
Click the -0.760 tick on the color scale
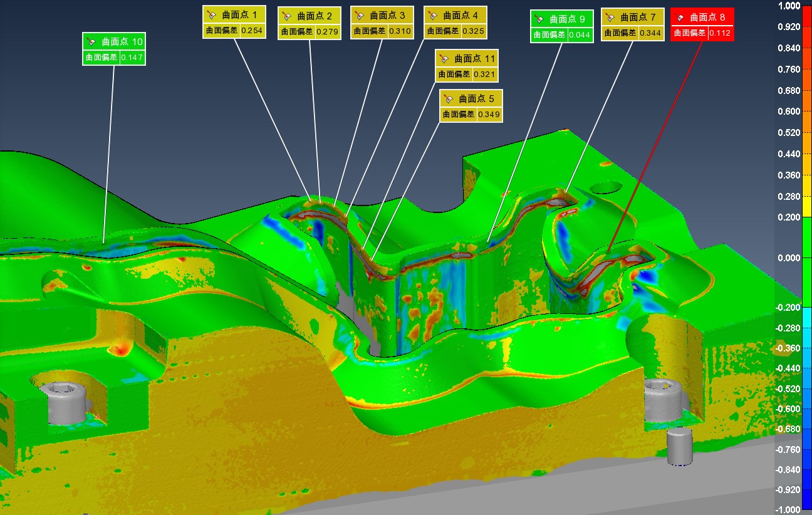click(789, 449)
